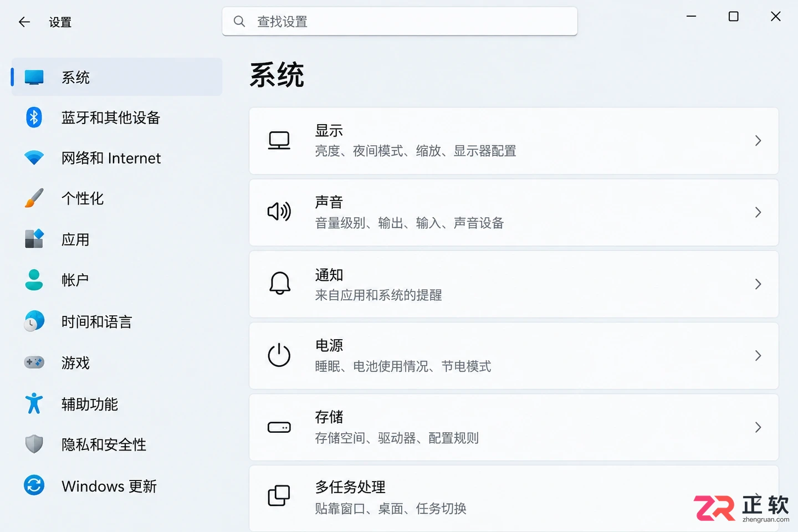Viewport: 798px width, 532px height.
Task: Click 存储空间、驱动器、配置规则 description text
Action: [x=397, y=438]
